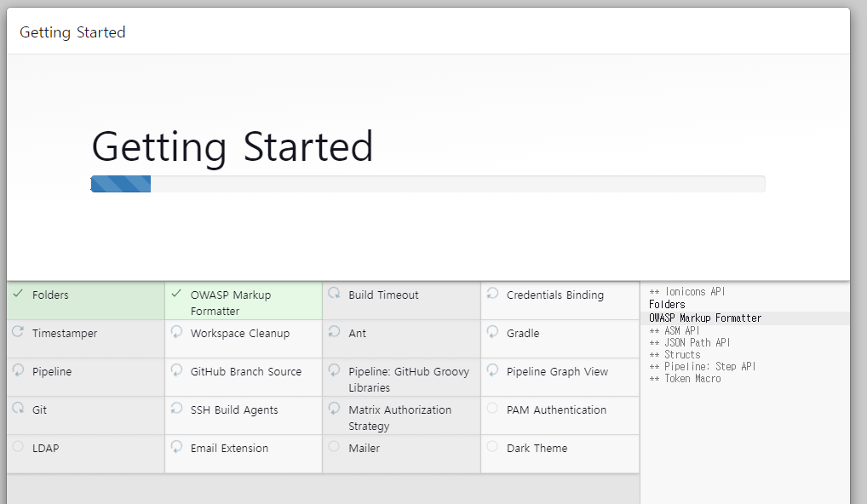Click the '** JSON Path API' log line
Image resolution: width=867 pixels, height=504 pixels.
[690, 342]
